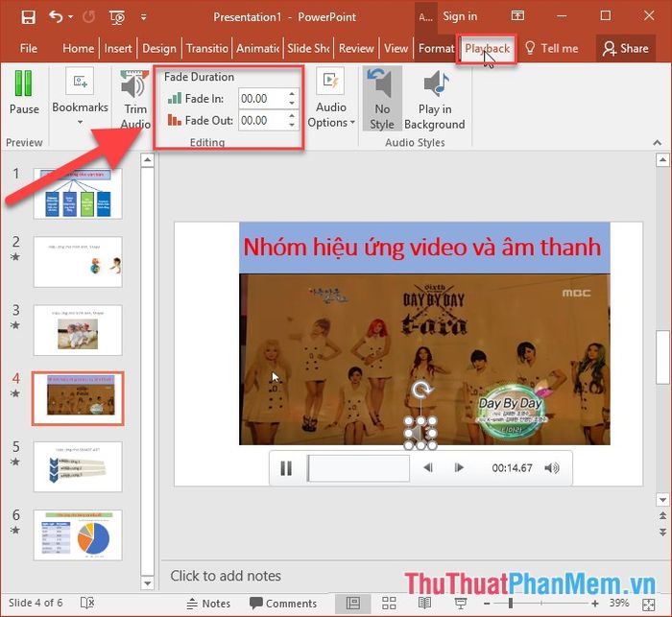Move forward 0.25 seconds in audio
This screenshot has height=617, width=672.
(x=459, y=467)
